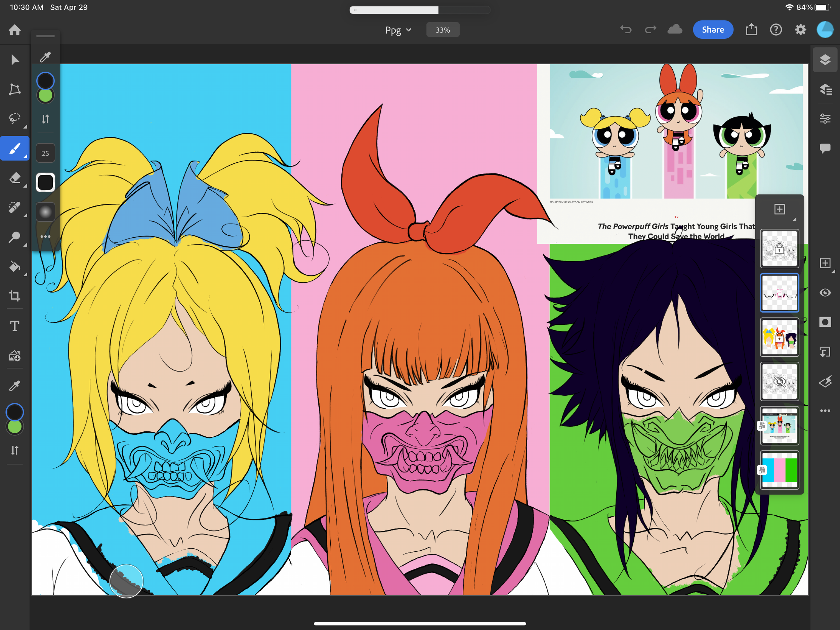Toggle the Layers panel icon
Image resolution: width=840 pixels, height=630 pixels.
click(825, 60)
